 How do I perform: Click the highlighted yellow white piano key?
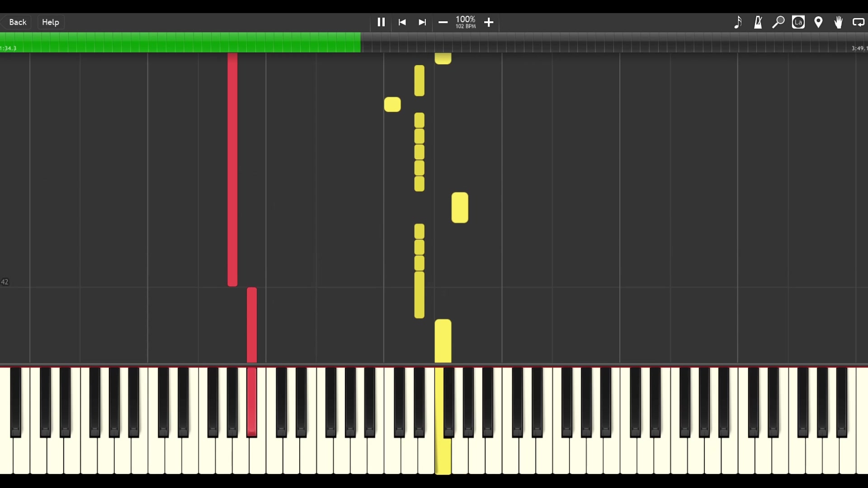[x=443, y=456]
